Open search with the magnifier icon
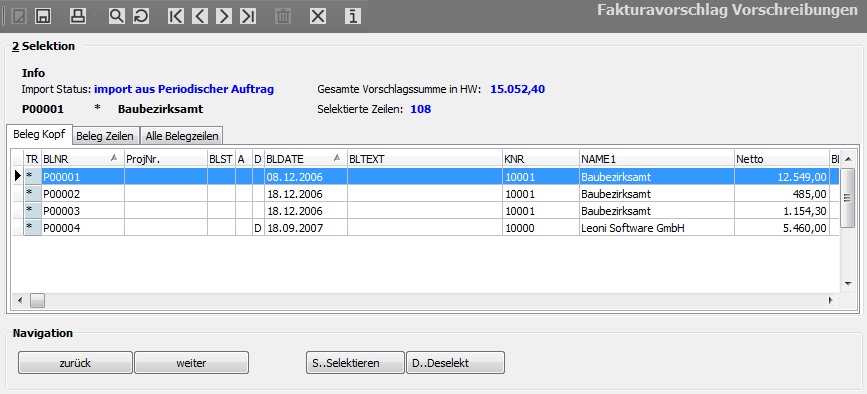This screenshot has height=394, width=867. [117, 16]
